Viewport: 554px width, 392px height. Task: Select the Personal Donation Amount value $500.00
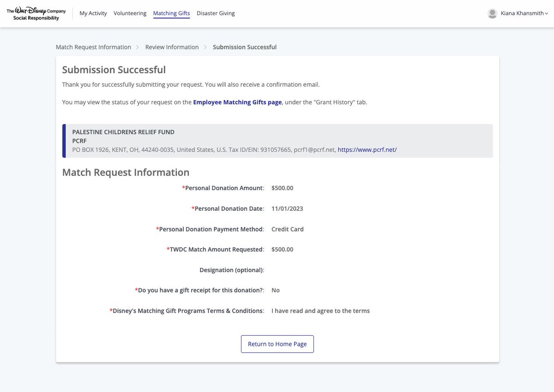tap(283, 188)
